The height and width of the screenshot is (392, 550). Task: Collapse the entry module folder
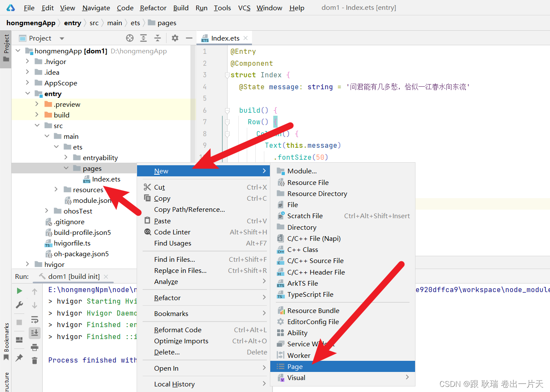27,94
